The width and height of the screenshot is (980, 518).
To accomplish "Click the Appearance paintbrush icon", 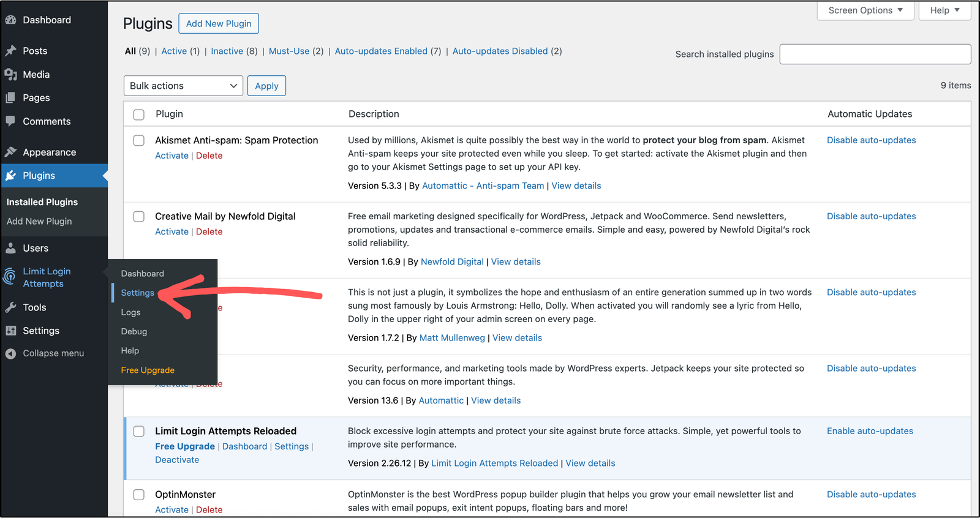I will click(x=10, y=152).
